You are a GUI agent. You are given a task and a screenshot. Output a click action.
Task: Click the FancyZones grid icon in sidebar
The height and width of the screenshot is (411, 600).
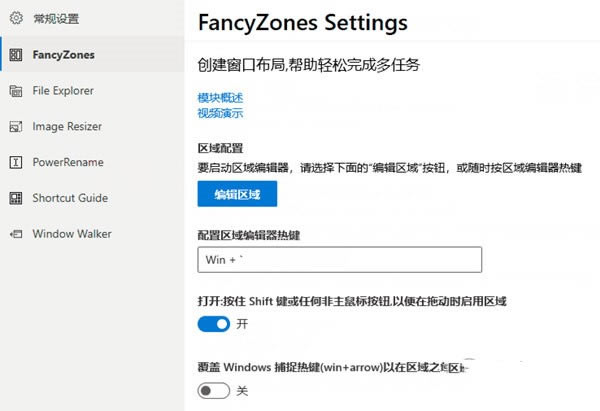tap(15, 55)
